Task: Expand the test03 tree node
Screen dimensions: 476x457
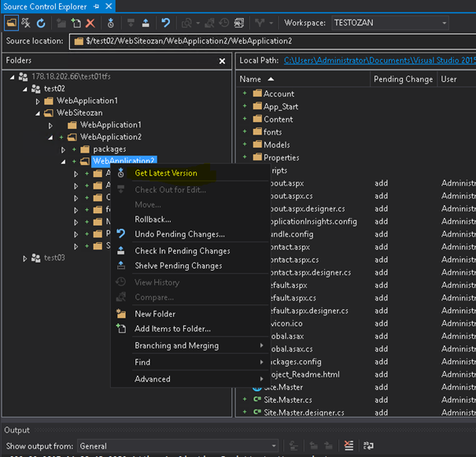Action: tap(26, 258)
